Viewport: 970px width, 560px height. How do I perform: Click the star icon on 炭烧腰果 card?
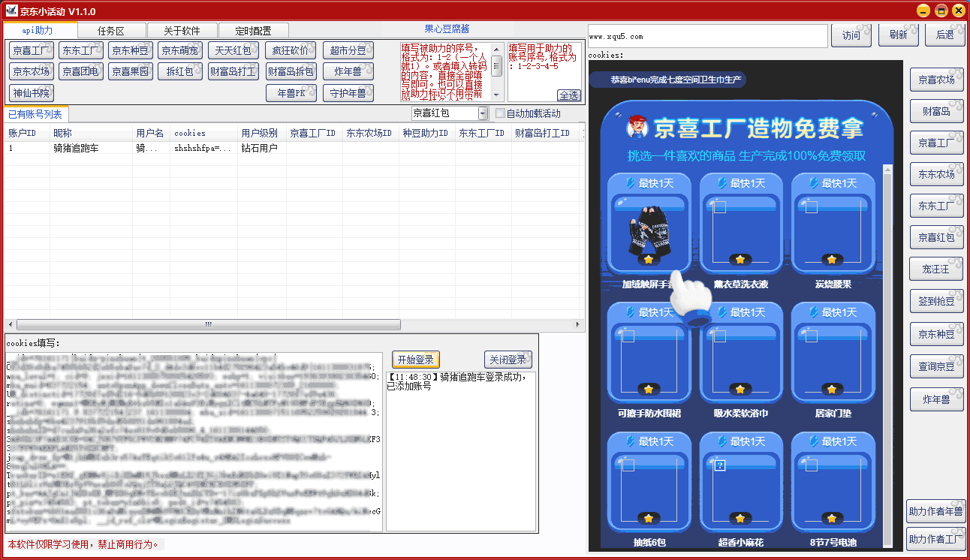tap(831, 260)
